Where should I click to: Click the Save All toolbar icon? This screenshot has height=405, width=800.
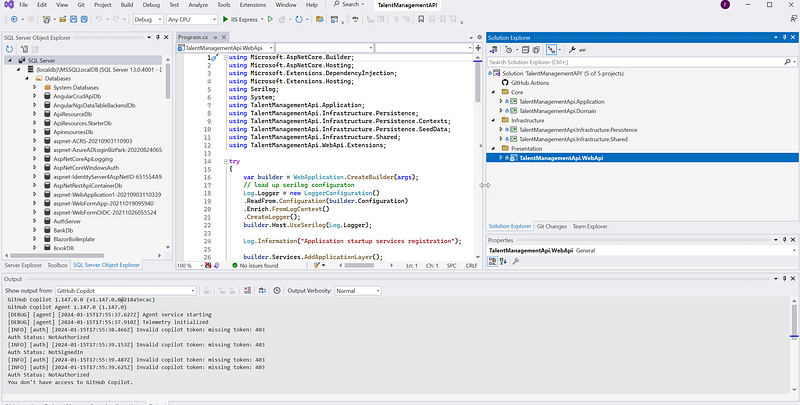tap(84, 19)
